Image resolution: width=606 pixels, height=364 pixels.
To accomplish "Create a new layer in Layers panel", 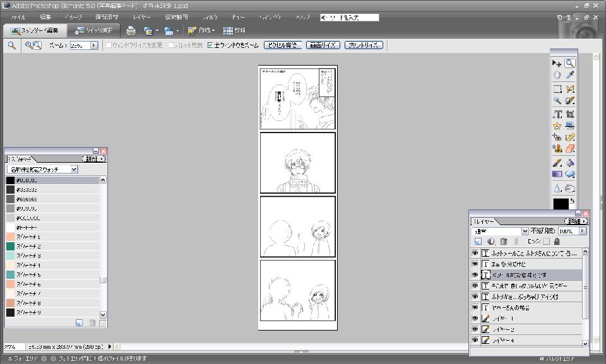I will [x=478, y=242].
